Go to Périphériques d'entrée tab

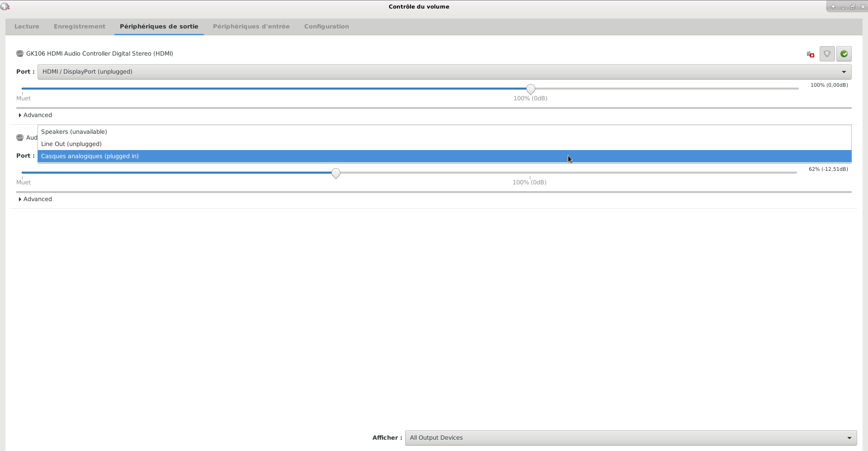coord(251,26)
